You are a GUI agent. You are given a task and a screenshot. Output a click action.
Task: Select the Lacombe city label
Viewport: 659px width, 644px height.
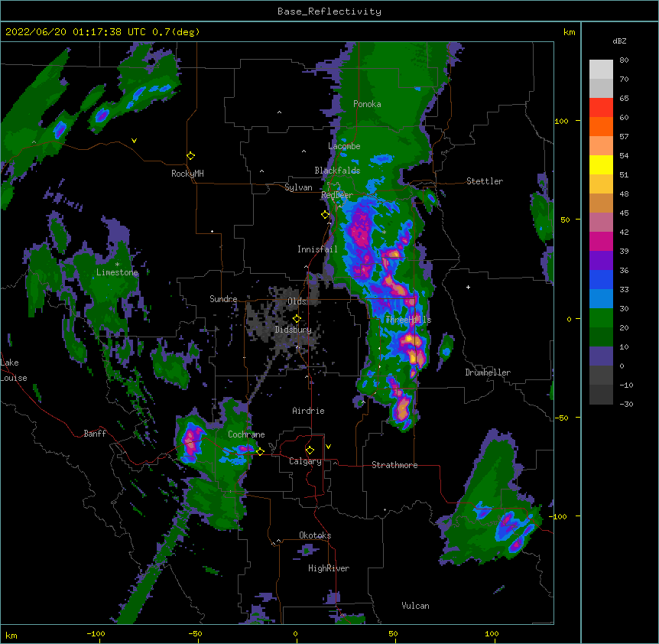click(x=344, y=146)
